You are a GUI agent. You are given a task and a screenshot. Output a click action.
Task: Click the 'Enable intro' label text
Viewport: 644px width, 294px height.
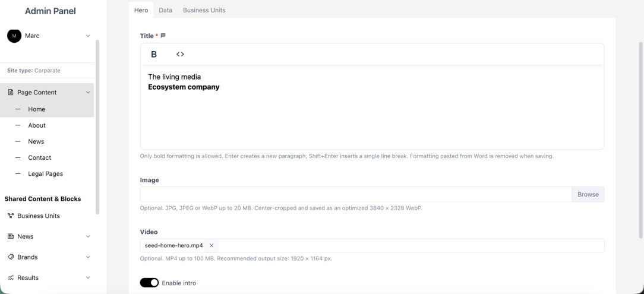click(x=179, y=283)
